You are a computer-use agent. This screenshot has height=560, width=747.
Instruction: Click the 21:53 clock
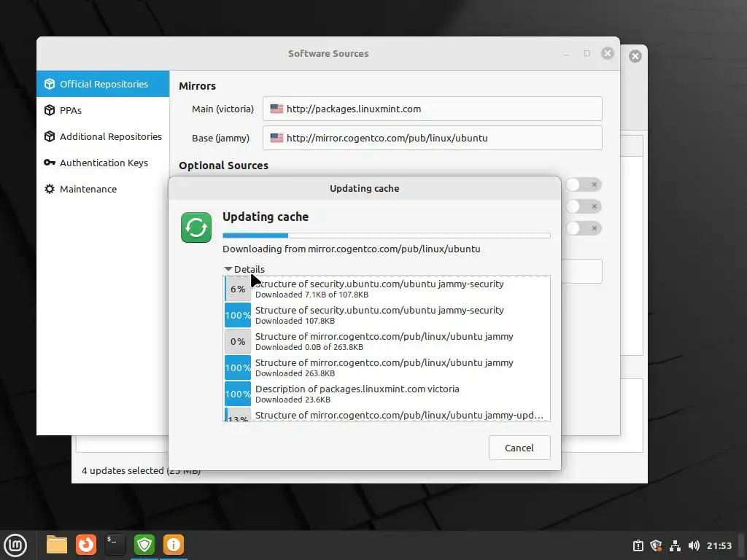pyautogui.click(x=719, y=545)
